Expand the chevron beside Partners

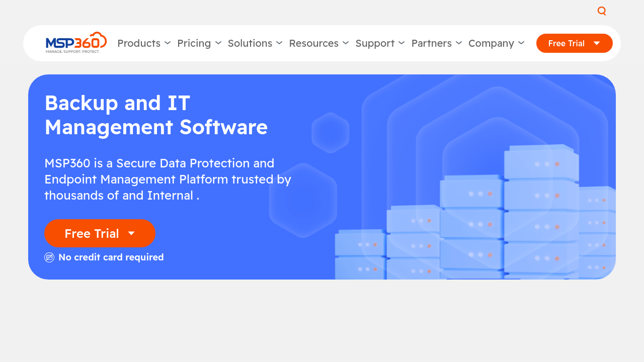tap(459, 43)
